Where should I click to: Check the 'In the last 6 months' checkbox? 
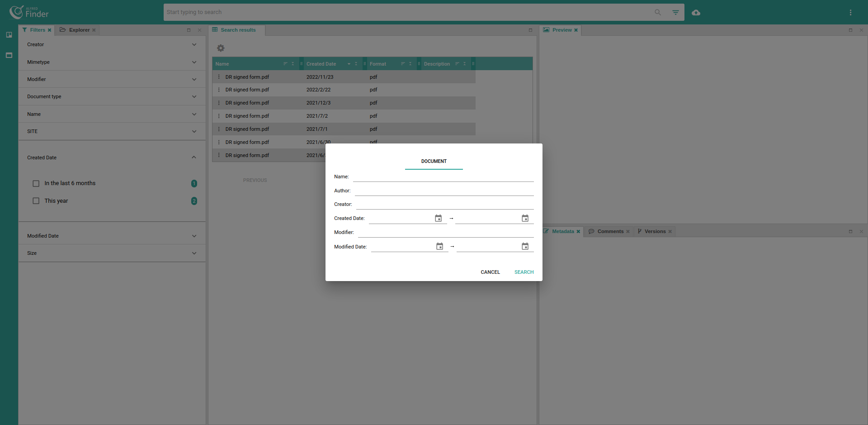(x=36, y=183)
